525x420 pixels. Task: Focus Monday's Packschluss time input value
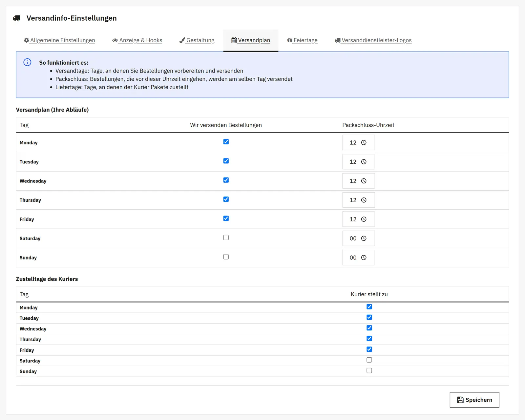point(353,143)
